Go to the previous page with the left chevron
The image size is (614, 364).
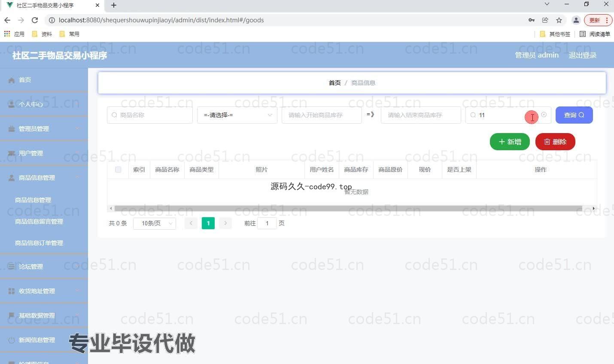(x=191, y=223)
